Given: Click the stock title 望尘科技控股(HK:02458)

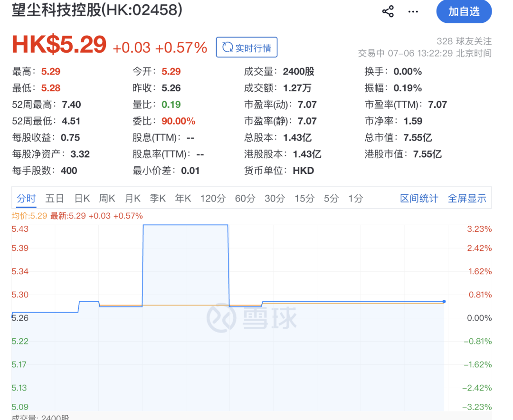Looking at the screenshot, I should pyautogui.click(x=97, y=10).
